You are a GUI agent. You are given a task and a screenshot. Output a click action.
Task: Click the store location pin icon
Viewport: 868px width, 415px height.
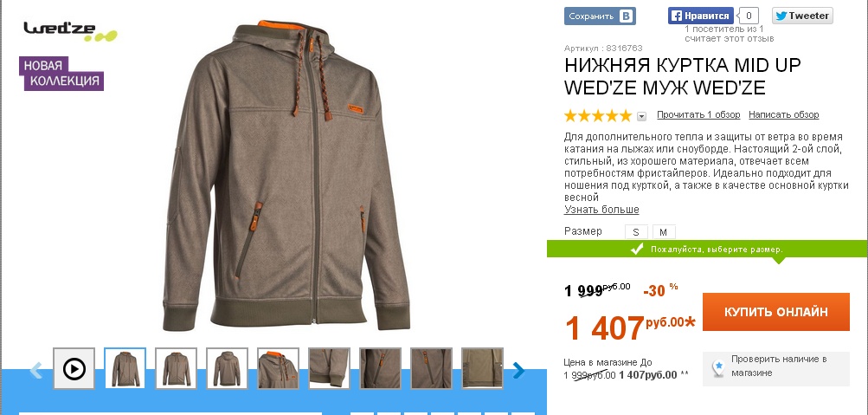pyautogui.click(x=718, y=367)
